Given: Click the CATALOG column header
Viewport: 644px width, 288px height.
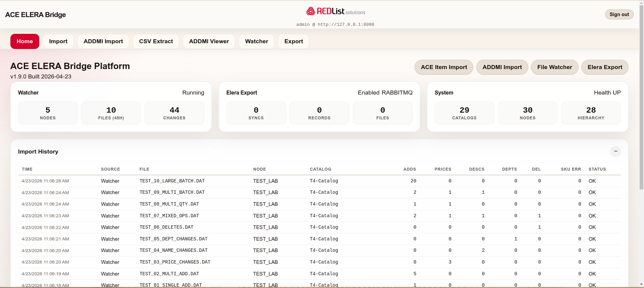Looking at the screenshot, I should tap(321, 169).
